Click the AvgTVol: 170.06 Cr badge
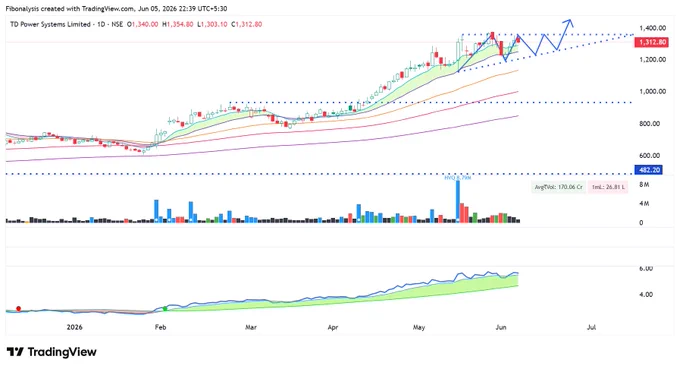The height and width of the screenshot is (369, 680). (559, 187)
